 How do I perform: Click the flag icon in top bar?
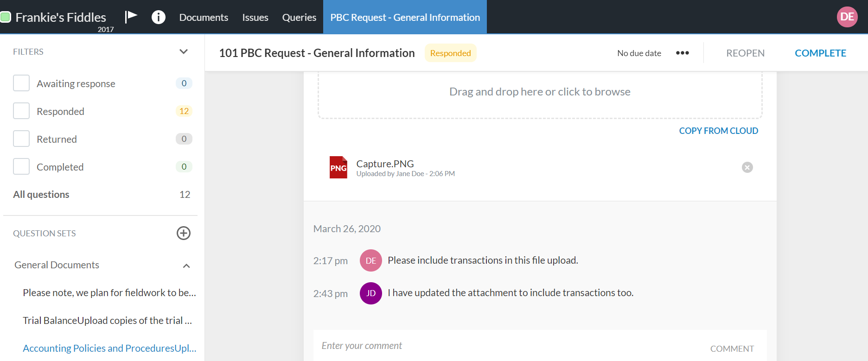[x=131, y=17]
